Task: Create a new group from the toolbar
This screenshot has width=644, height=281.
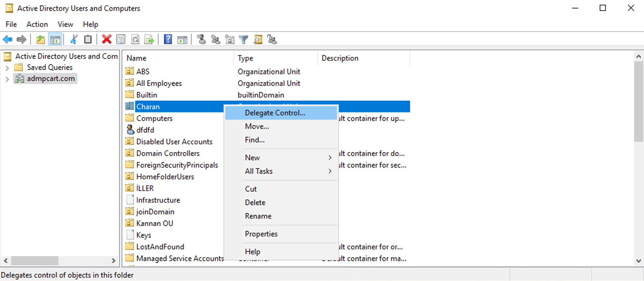Action: (x=215, y=39)
